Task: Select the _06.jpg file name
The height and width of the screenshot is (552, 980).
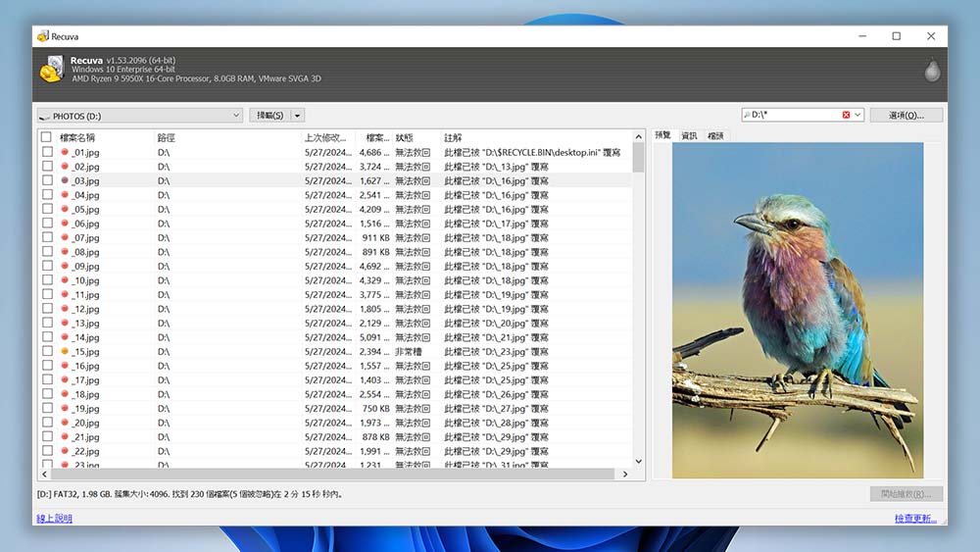Action: pos(85,224)
